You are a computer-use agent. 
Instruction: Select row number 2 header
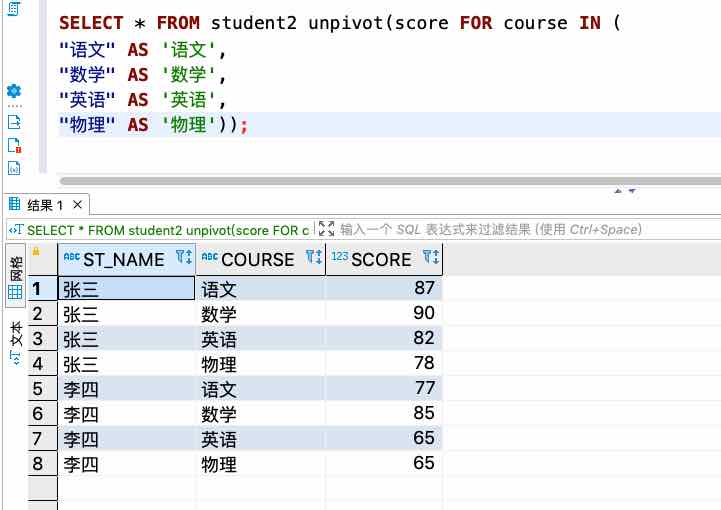42,314
